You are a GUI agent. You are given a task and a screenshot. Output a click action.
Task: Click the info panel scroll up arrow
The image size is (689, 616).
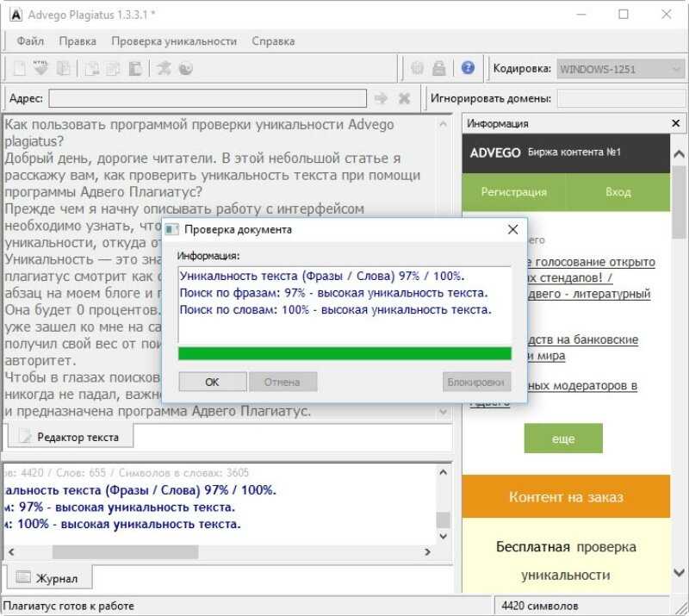point(679,154)
